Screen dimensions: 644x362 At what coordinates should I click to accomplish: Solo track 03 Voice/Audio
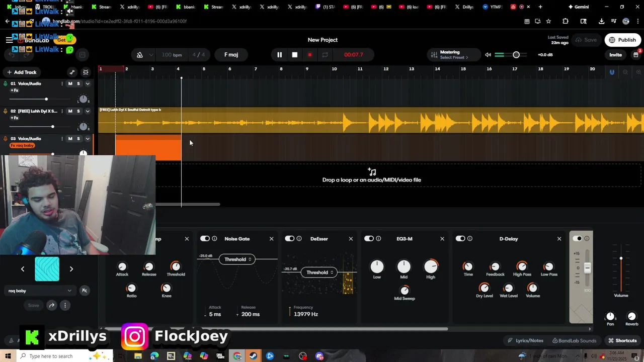point(78,139)
